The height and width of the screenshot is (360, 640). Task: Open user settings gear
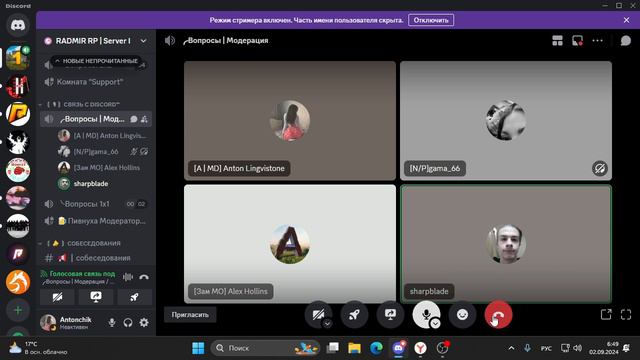click(144, 322)
